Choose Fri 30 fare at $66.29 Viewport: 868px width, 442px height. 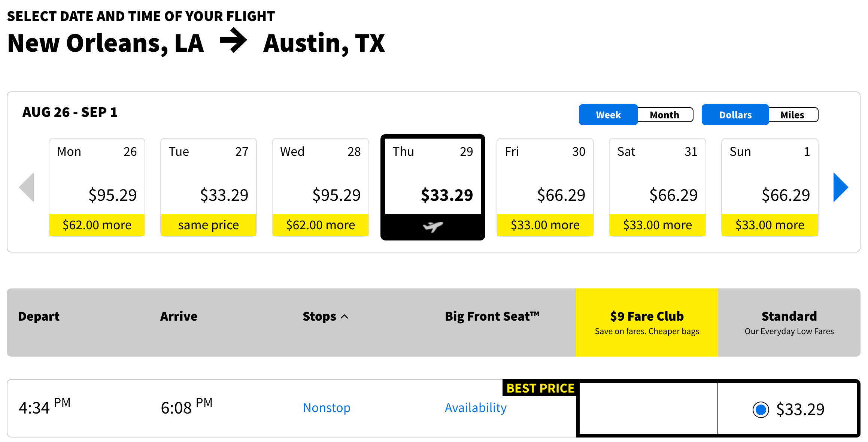click(545, 187)
